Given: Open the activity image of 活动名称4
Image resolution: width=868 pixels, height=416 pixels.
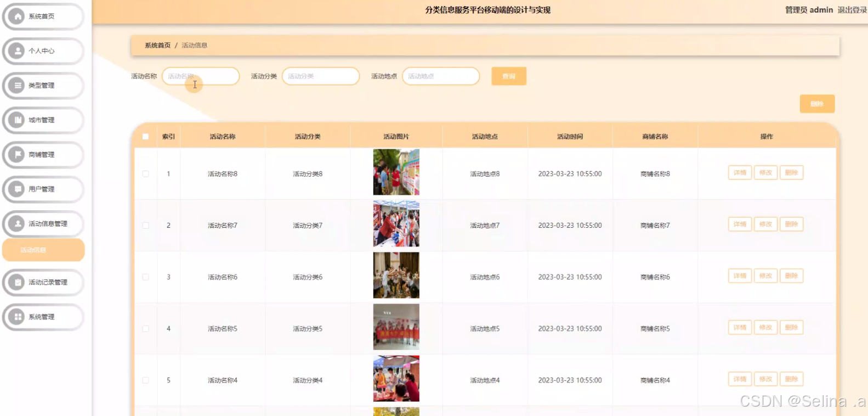Looking at the screenshot, I should point(396,379).
